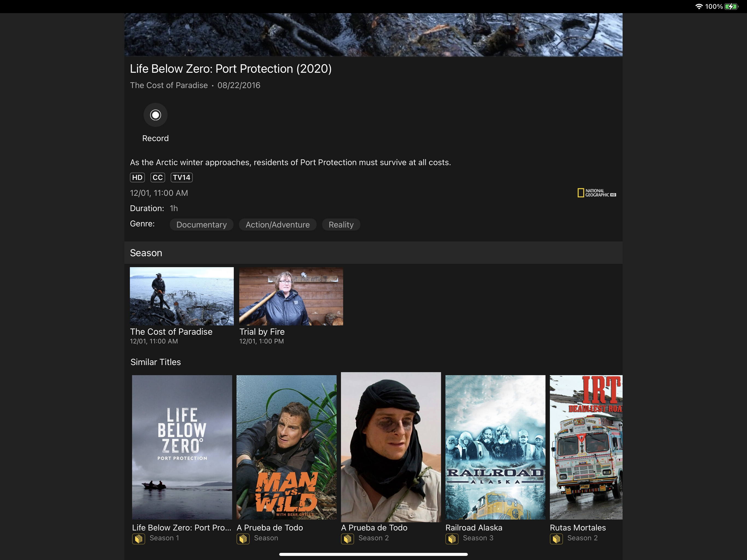Click the CC closed captions badge
Viewport: 747px width, 560px height.
click(x=157, y=177)
